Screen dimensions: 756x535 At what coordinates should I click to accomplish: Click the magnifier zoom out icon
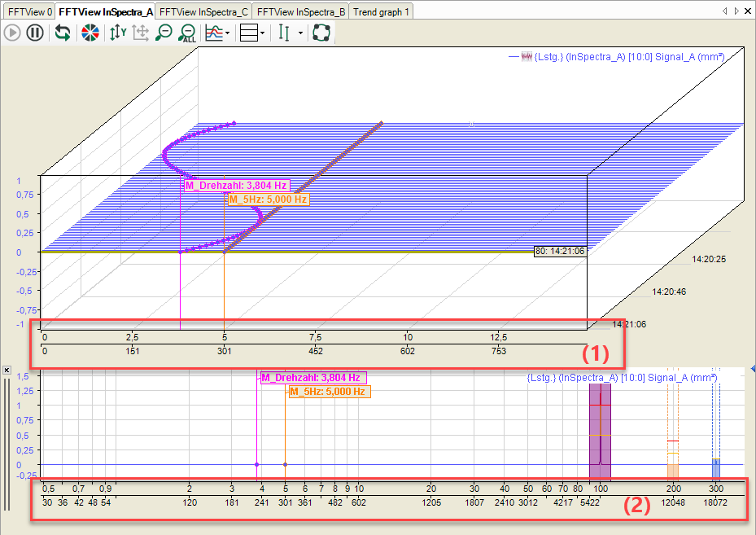164,33
